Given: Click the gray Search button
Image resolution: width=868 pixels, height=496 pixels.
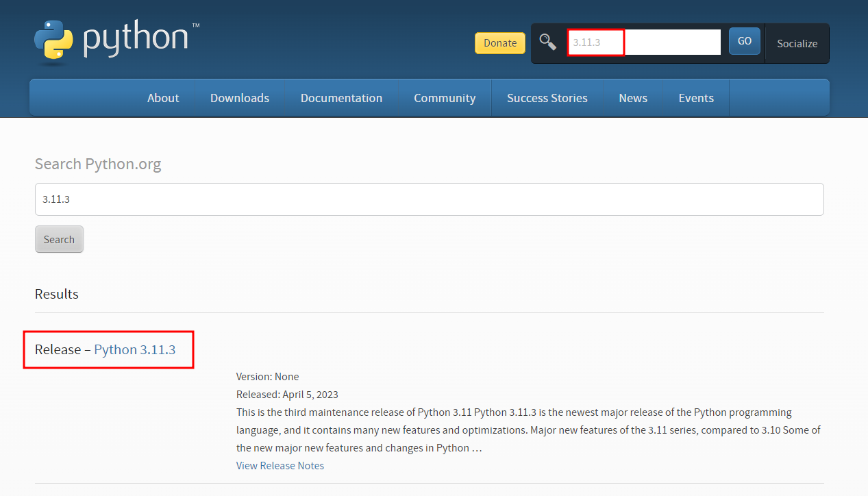Looking at the screenshot, I should [x=59, y=239].
